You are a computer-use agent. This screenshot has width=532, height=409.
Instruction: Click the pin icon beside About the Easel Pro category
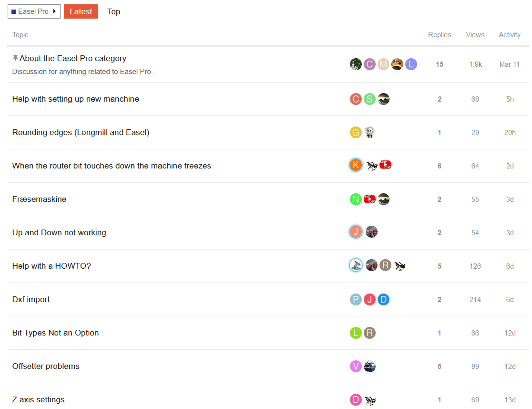15,58
